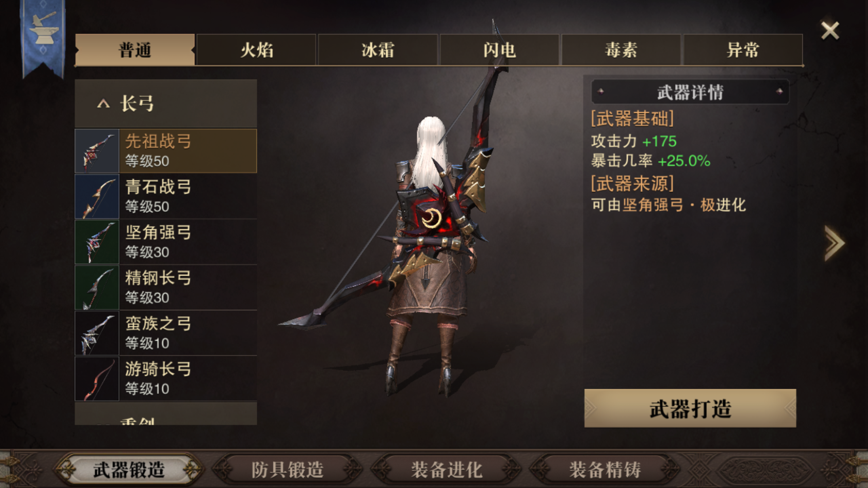Click the 精钢长弓 bow icon
Viewport: 868px width, 488px height.
[97, 287]
